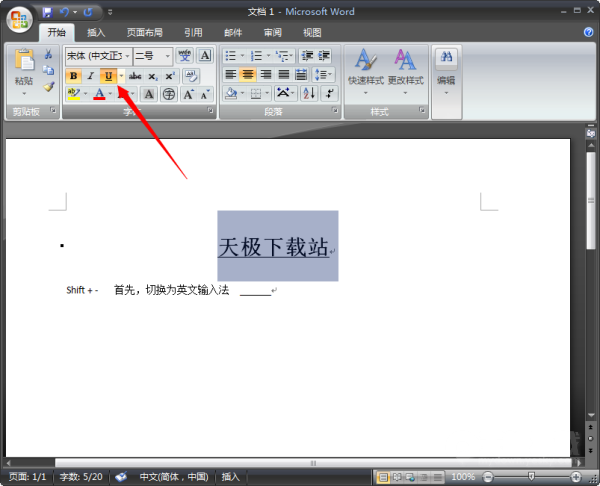The image size is (600, 486).
Task: Decrease paragraph indent
Action: [307, 56]
